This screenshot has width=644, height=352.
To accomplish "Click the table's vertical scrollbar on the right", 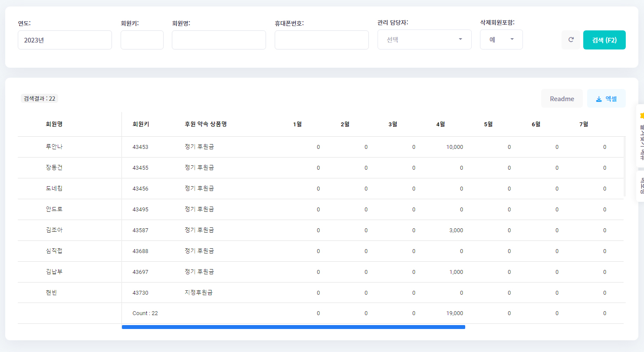I will tap(624, 166).
